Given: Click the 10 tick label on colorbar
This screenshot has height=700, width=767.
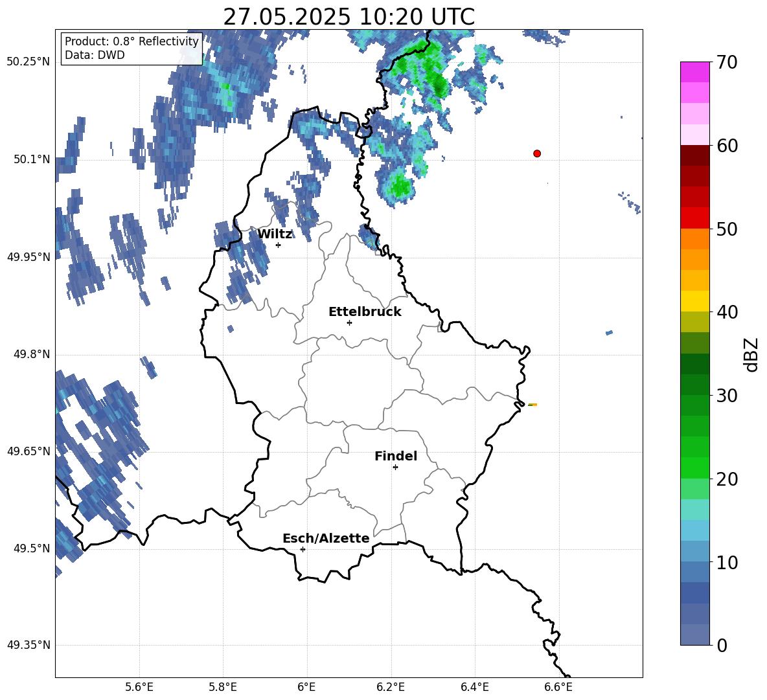Looking at the screenshot, I should [x=726, y=562].
